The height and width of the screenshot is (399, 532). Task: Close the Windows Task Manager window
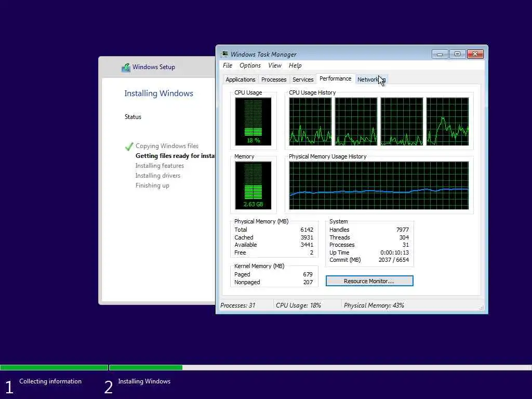click(x=475, y=54)
